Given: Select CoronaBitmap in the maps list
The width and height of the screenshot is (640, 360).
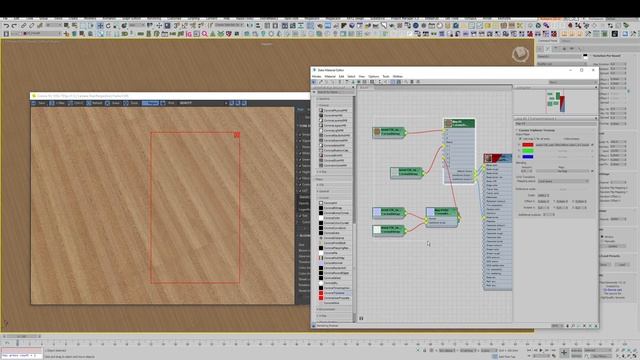Looking at the screenshot, I should point(334,208).
